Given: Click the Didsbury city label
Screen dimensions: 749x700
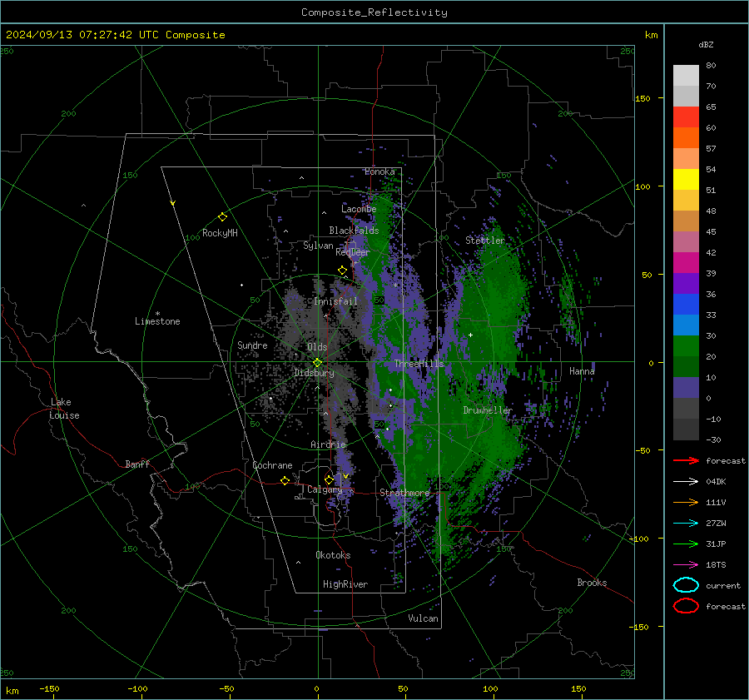Looking at the screenshot, I should pyautogui.click(x=314, y=373).
